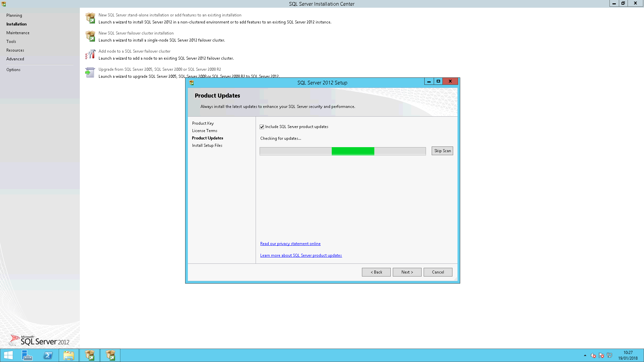The height and width of the screenshot is (362, 644).
Task: Close the SQL Server 2012 Setup dialog
Action: (450, 81)
